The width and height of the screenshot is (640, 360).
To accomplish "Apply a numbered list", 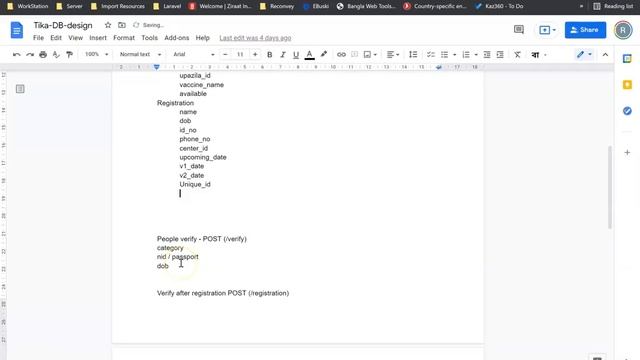I will coord(466,55).
